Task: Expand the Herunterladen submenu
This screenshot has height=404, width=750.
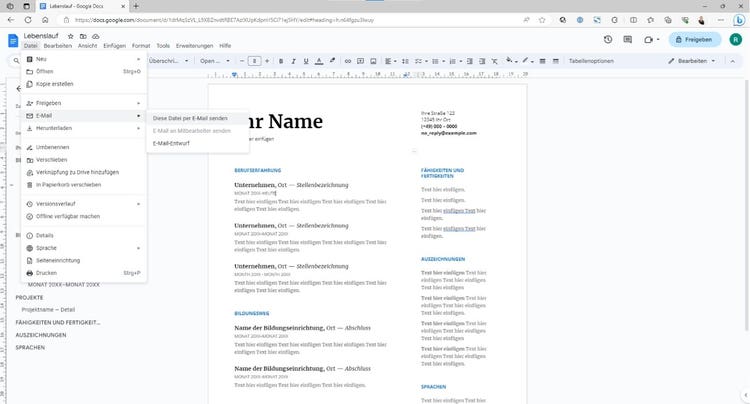Action: 84,128
